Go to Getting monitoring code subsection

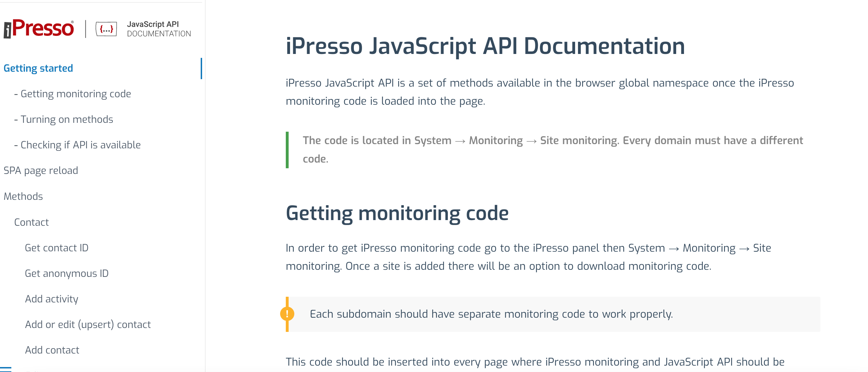tap(73, 94)
